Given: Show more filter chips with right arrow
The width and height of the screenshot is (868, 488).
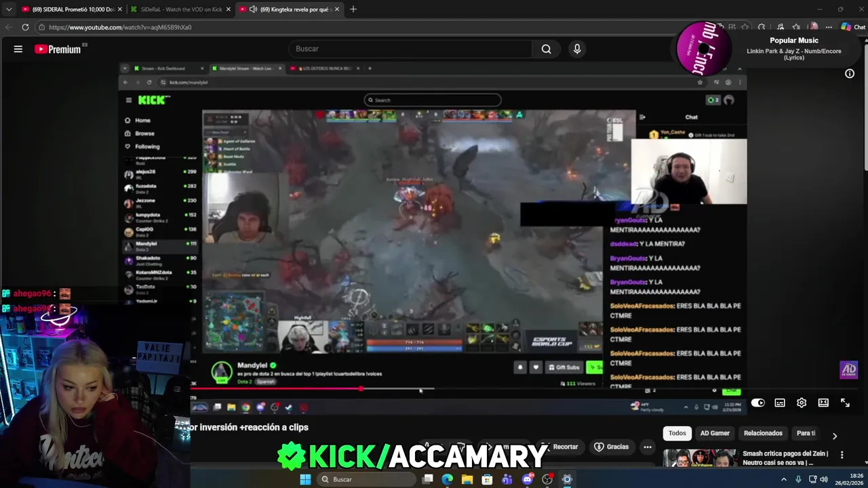Looking at the screenshot, I should tap(835, 436).
